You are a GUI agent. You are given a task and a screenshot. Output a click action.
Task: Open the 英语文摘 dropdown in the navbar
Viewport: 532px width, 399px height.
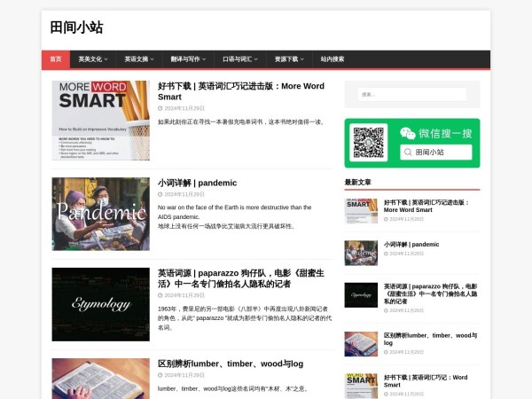140,59
